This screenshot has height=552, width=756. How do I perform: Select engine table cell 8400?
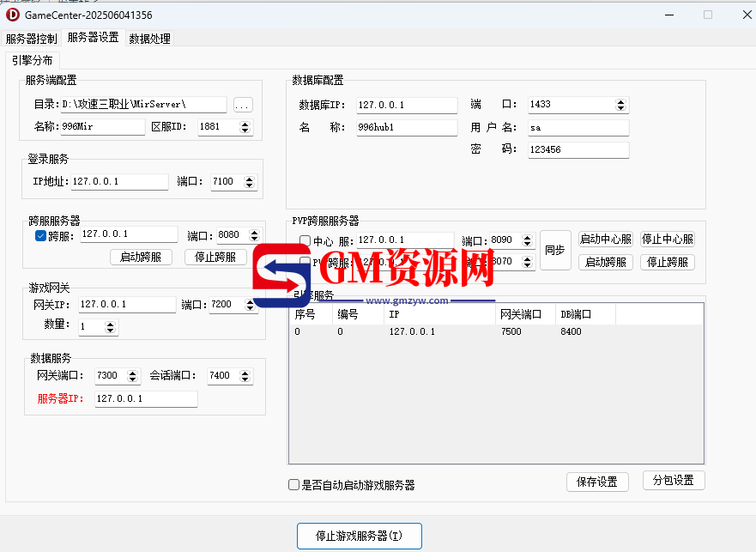coord(571,332)
